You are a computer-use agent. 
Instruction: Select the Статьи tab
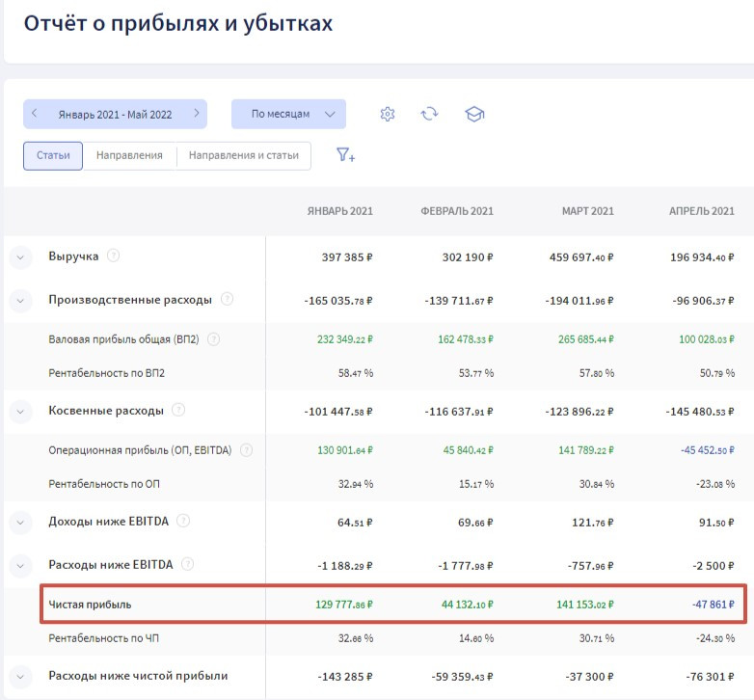(x=53, y=155)
